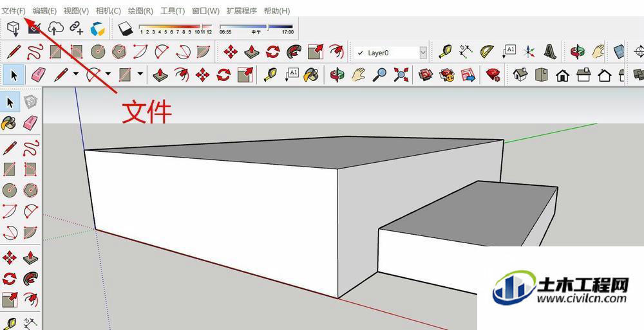Open the 窗口(W) menu
The image size is (644, 330).
click(x=206, y=11)
